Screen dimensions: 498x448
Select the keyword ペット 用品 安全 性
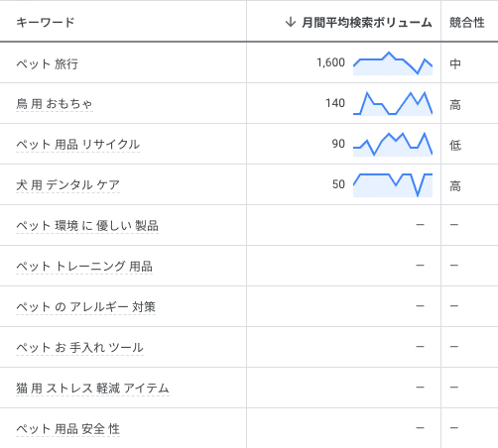(x=67, y=429)
